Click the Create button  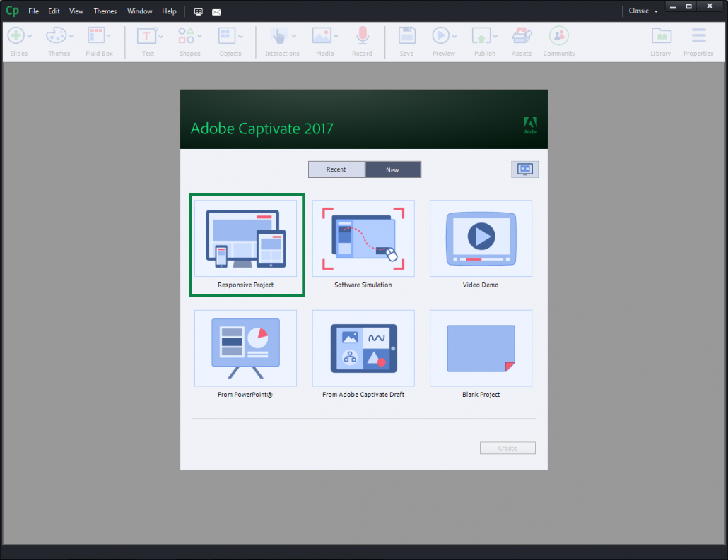click(507, 448)
